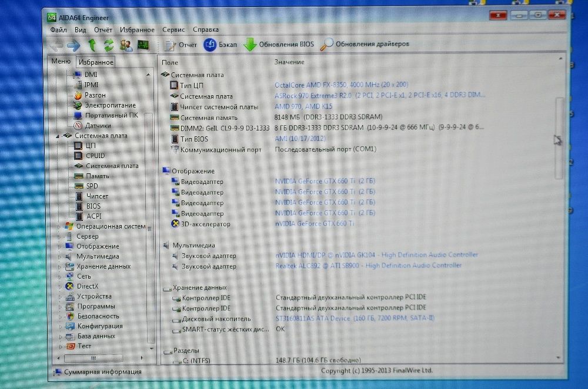
Task: Expand the DirectX tree node
Action: click(x=59, y=287)
